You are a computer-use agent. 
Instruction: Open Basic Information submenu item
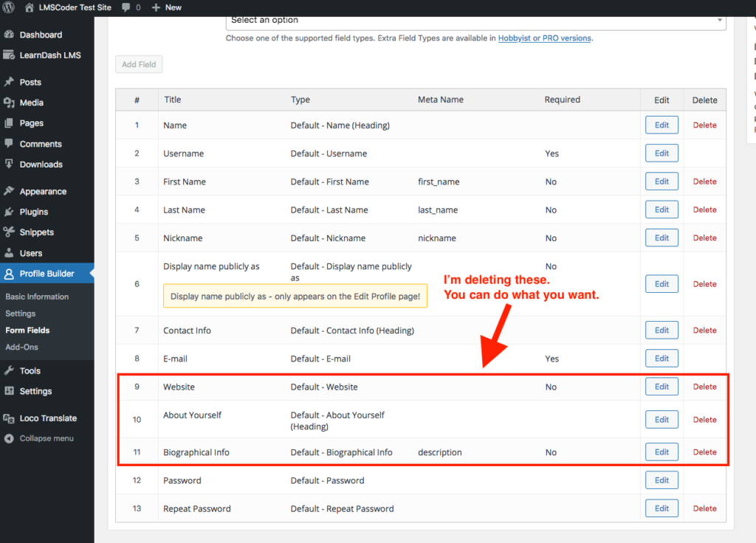[x=37, y=297]
